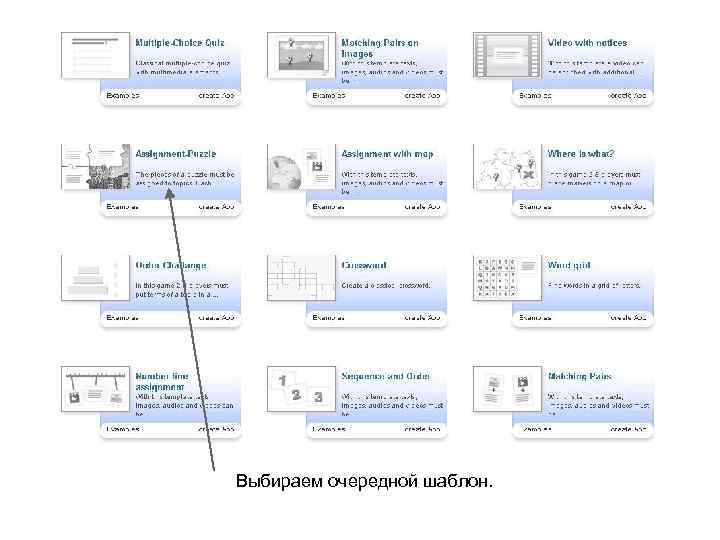Create App from Order Challenge template

point(216,318)
